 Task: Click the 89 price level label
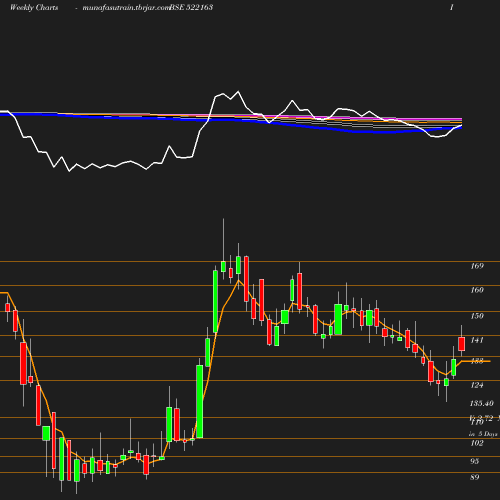pyautogui.click(x=475, y=477)
